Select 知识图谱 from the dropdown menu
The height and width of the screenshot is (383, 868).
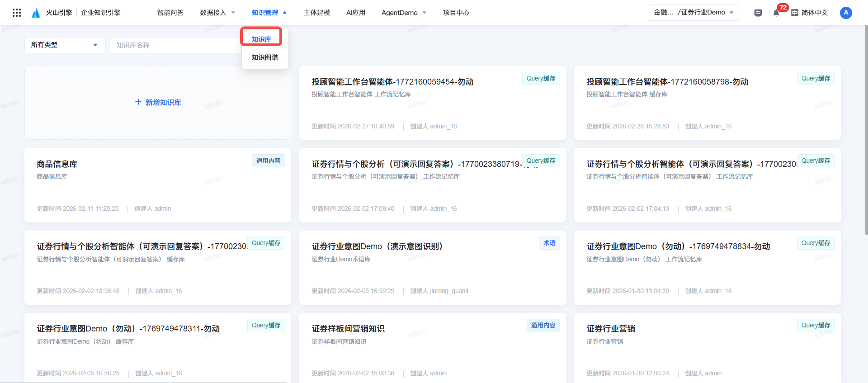265,57
